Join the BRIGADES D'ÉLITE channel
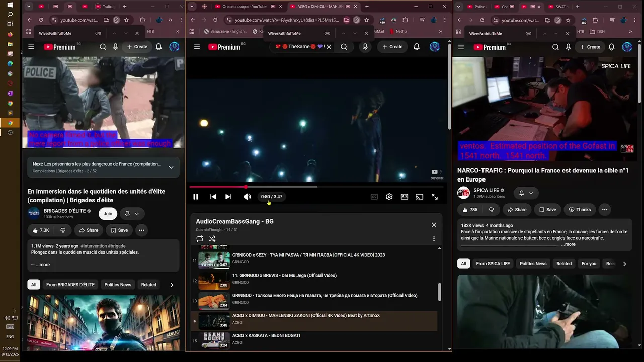Screen dimensions: 644x362 [x=108, y=214]
